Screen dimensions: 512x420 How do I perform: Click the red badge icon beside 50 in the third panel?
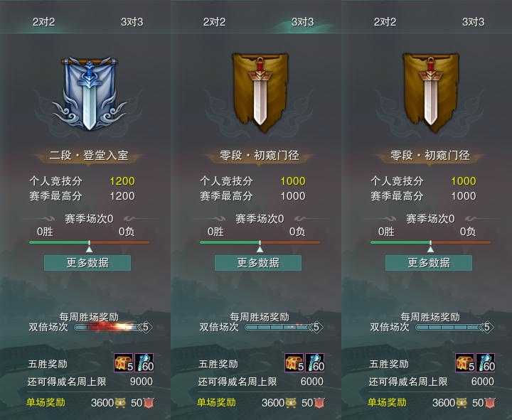(x=490, y=403)
